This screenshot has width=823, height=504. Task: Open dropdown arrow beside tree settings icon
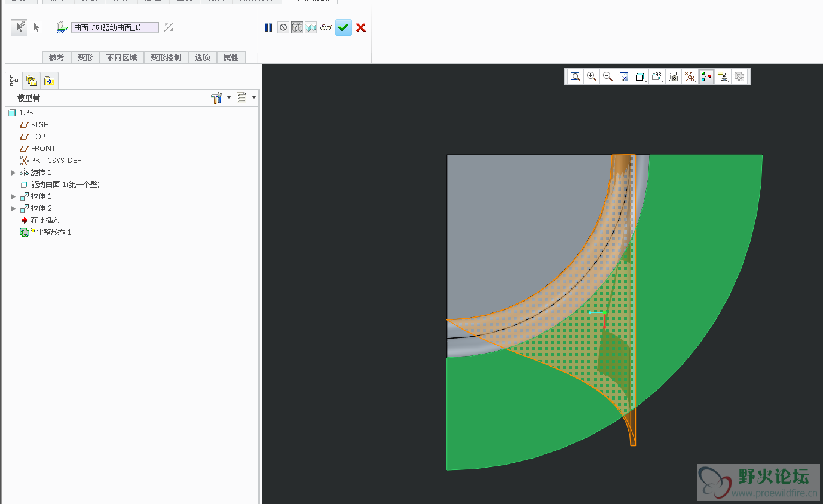click(x=229, y=98)
